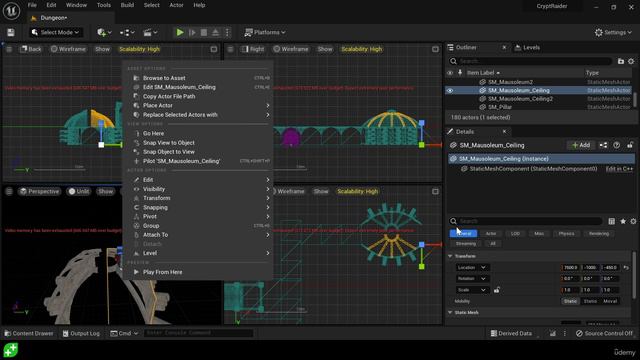
Task: Open Back viewport hamburger options menu
Action: coord(9,49)
